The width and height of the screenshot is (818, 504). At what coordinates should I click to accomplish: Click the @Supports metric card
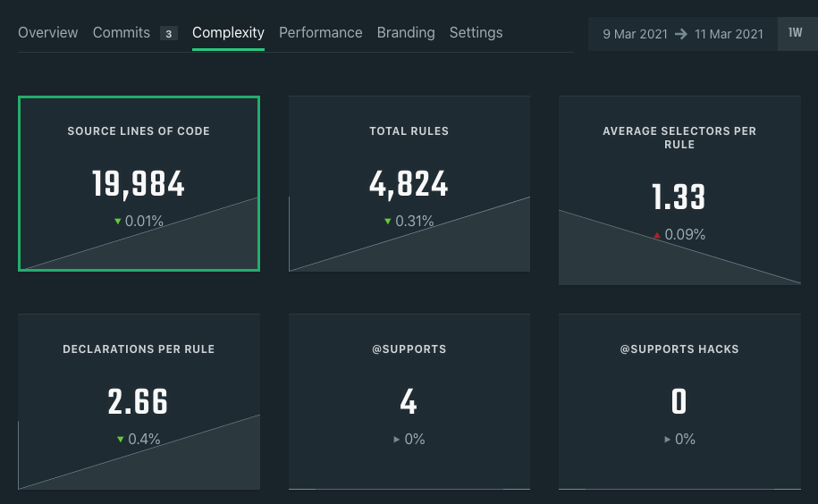[409, 401]
